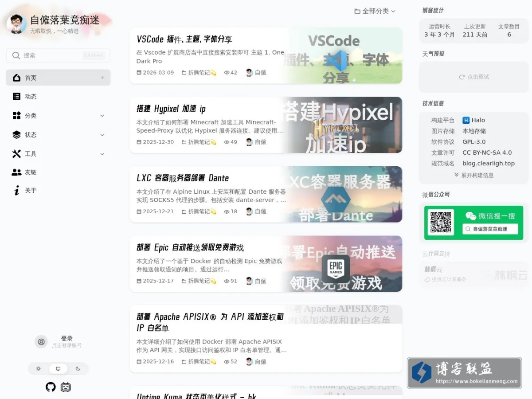The image size is (532, 399).
Task: Open the 分类 menu item
Action: [x=58, y=116]
